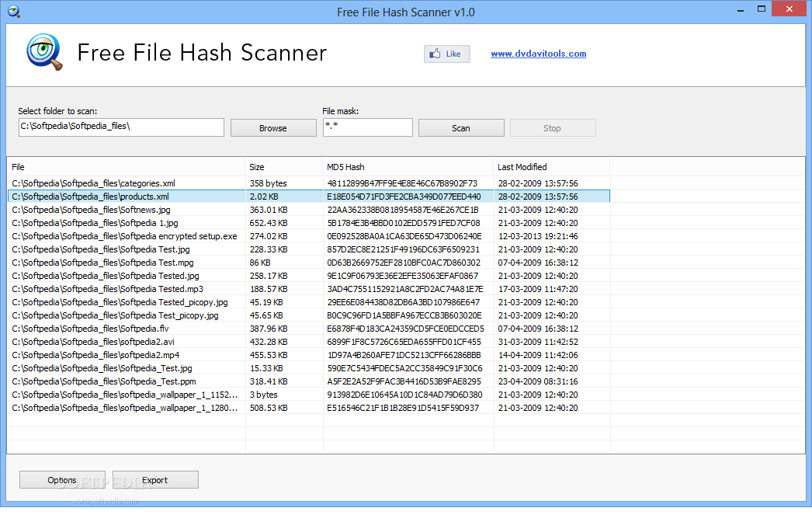Click the 363.01 KB size cell

(x=269, y=210)
